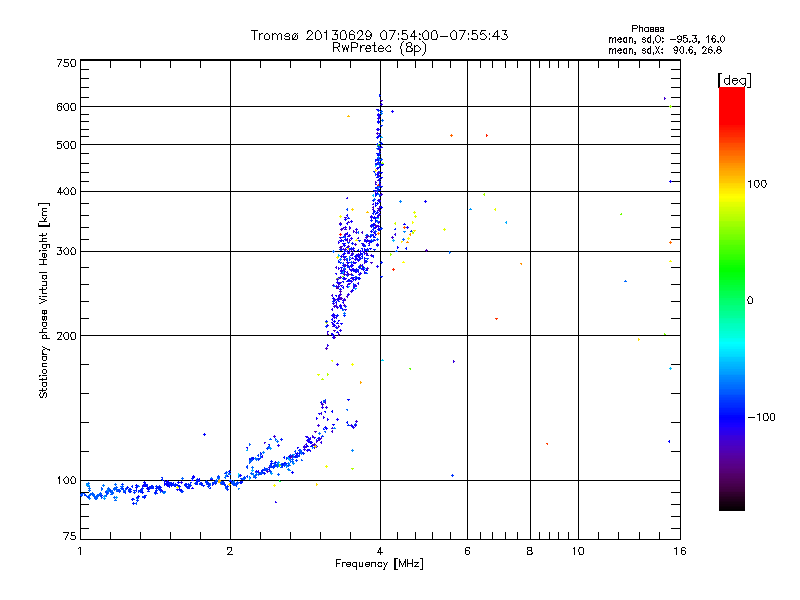Click the 10 tick label on frequency axis

coord(578,551)
